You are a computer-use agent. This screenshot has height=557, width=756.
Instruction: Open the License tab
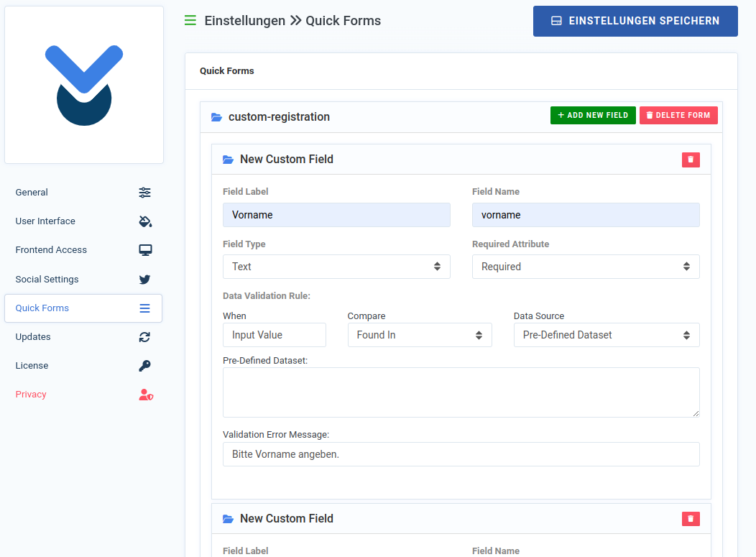(x=83, y=366)
